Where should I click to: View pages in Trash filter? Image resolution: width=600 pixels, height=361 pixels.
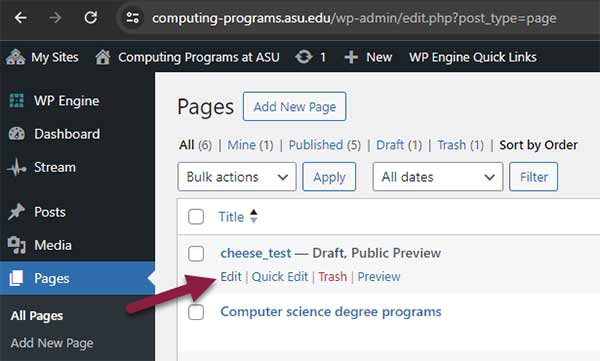coord(452,145)
